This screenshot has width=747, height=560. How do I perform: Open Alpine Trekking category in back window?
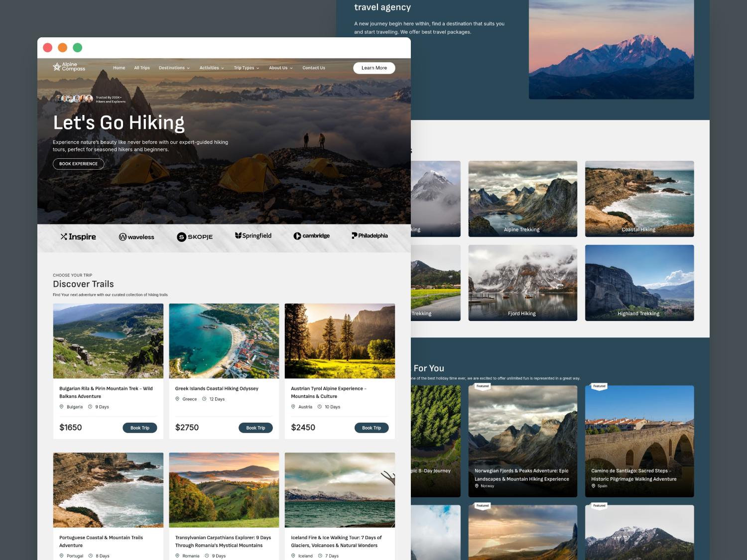coord(523,199)
